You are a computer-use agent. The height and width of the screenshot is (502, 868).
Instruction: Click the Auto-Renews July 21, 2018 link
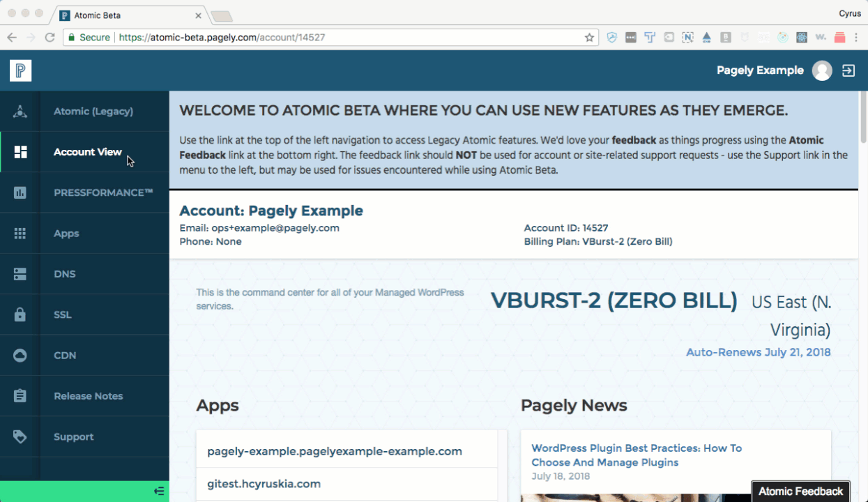point(759,352)
